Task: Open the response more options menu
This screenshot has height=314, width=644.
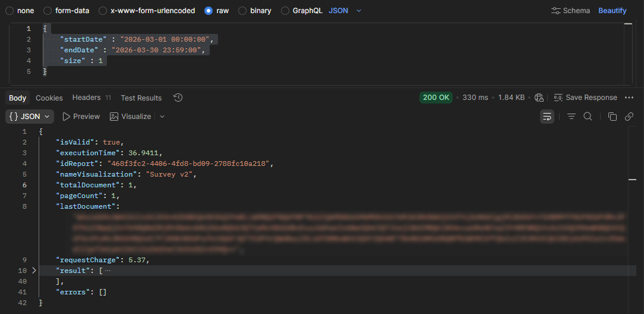Action: coord(629,98)
